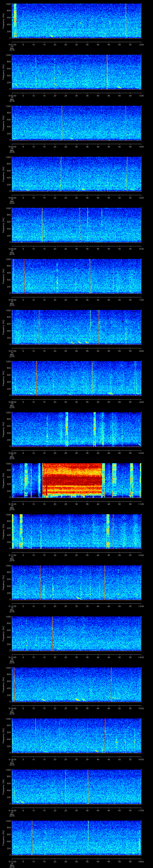Click the '11:00' end-of-axis label

141,504
